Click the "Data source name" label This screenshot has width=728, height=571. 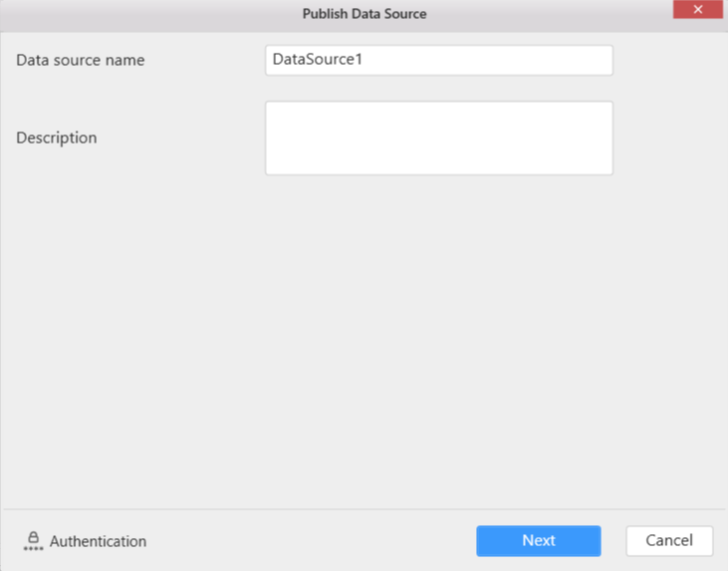80,60
